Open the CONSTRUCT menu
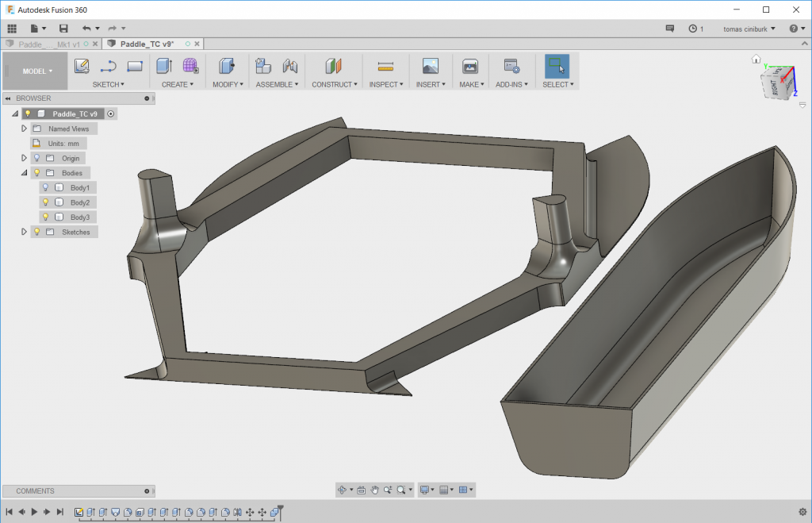This screenshot has height=523, width=812. point(334,84)
